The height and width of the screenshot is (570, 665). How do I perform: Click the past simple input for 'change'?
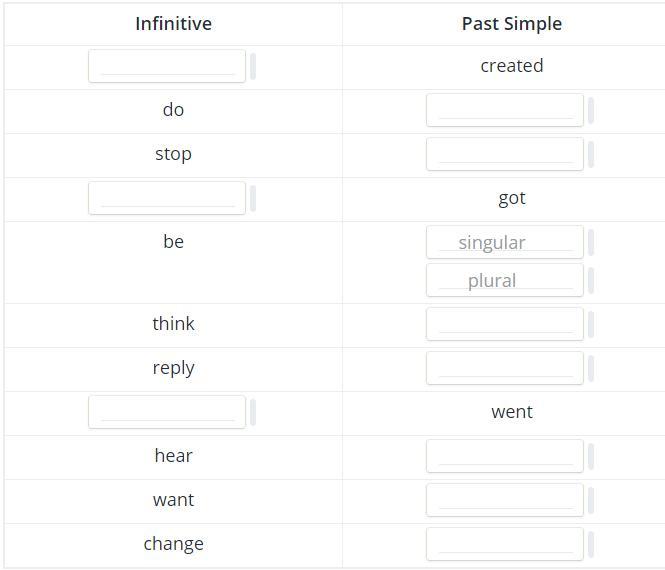(x=505, y=544)
